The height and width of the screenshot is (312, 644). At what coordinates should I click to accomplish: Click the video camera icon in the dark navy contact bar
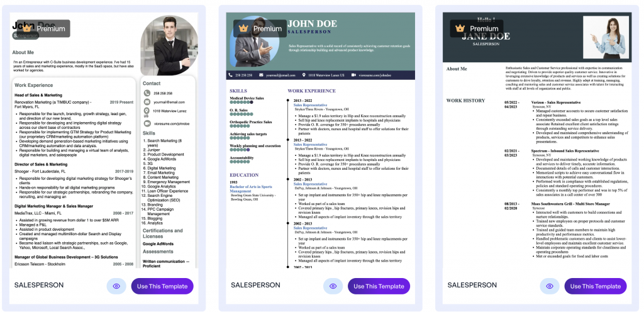click(x=353, y=75)
